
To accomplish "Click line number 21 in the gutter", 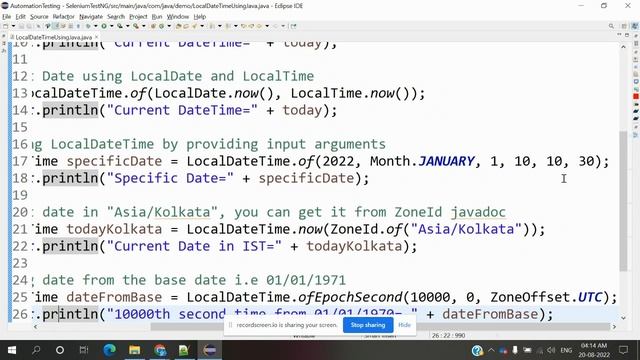I will pos(20,229).
